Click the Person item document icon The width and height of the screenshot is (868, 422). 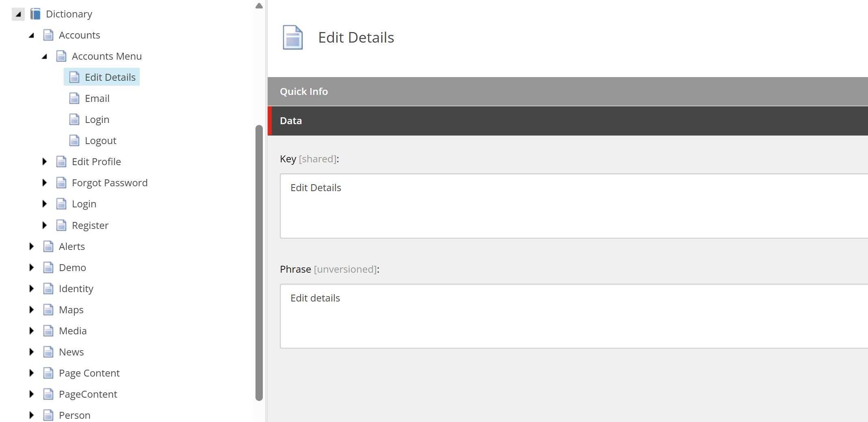(48, 415)
